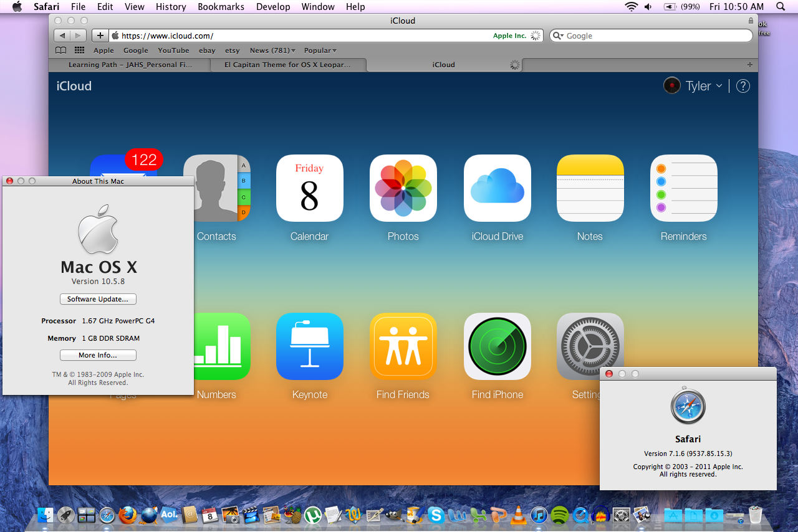This screenshot has width=798, height=532.
Task: Click the add bookmark plus button
Action: point(100,36)
